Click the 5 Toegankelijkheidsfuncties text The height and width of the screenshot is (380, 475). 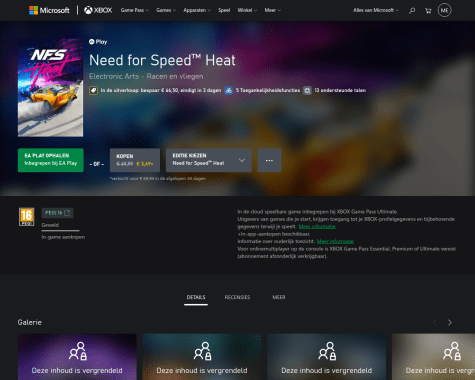(x=268, y=90)
